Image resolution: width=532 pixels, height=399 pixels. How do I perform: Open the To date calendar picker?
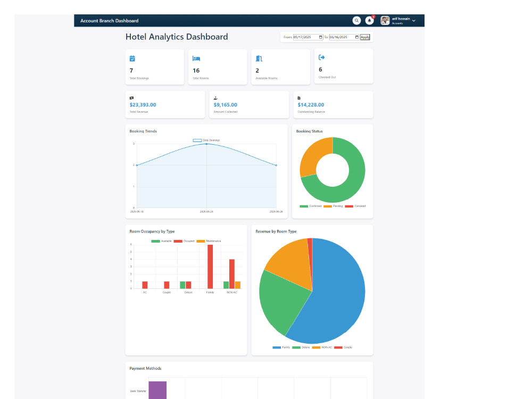(356, 37)
